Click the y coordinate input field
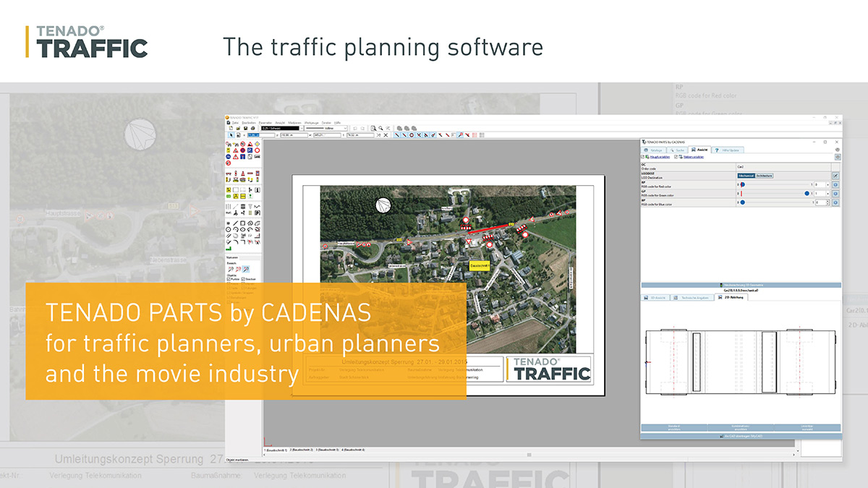The height and width of the screenshot is (488, 868). tap(294, 135)
